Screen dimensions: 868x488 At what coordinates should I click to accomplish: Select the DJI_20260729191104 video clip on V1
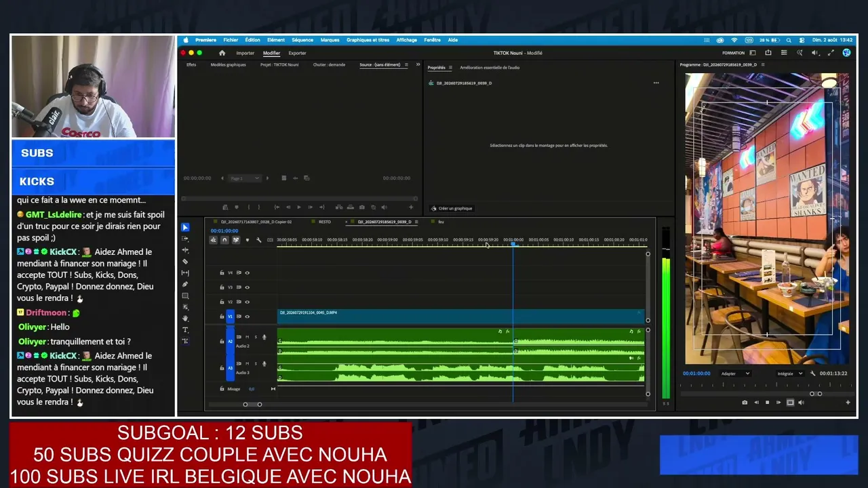tap(461, 317)
